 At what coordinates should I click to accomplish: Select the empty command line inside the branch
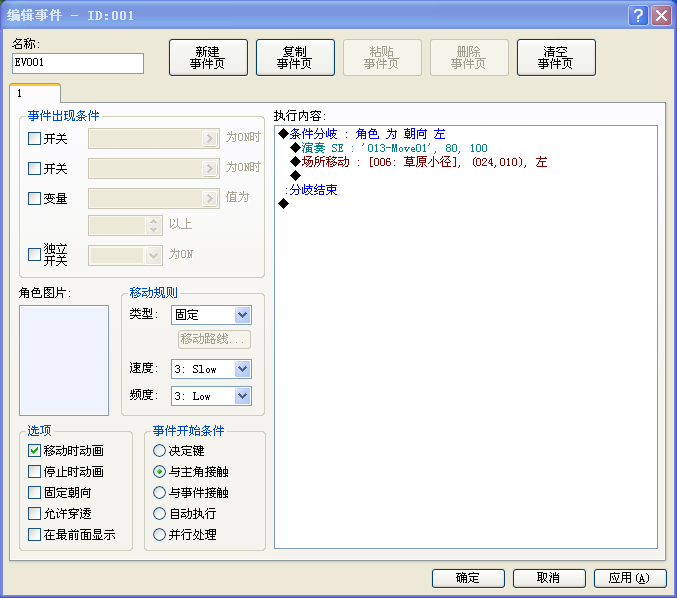(296, 176)
